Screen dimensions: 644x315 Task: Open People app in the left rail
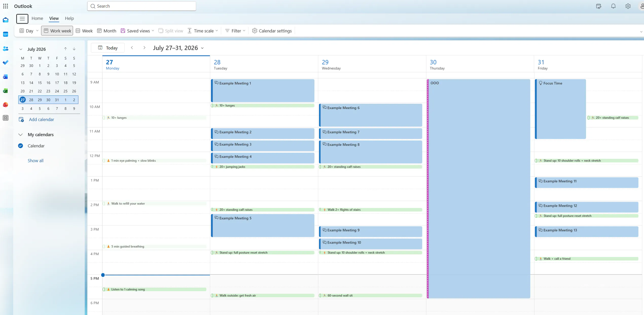pos(6,48)
